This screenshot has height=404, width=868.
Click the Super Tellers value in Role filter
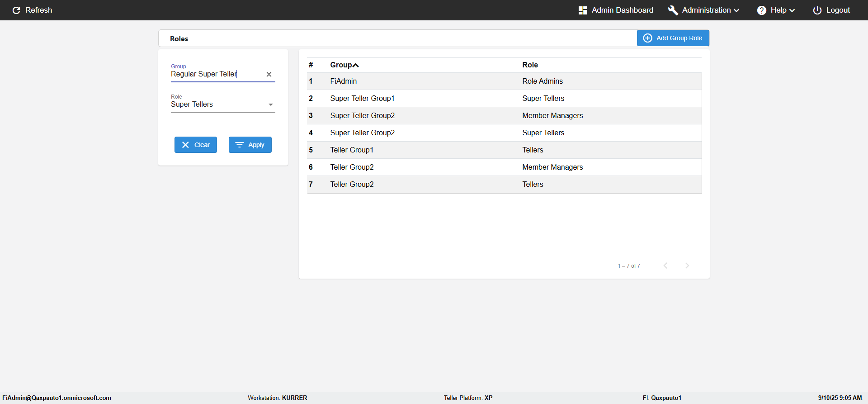192,105
